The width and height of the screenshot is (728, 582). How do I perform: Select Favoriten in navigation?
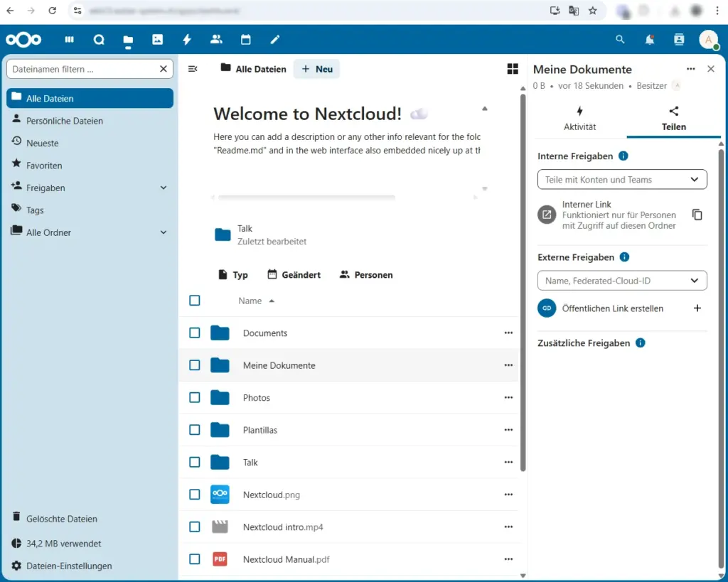[90, 166]
